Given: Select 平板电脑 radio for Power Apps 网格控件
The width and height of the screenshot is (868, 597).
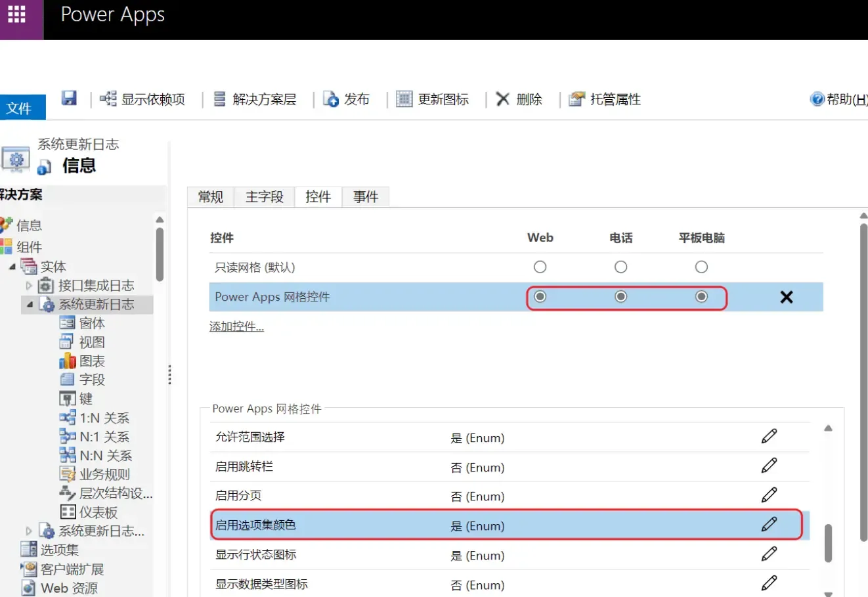Looking at the screenshot, I should (x=701, y=296).
